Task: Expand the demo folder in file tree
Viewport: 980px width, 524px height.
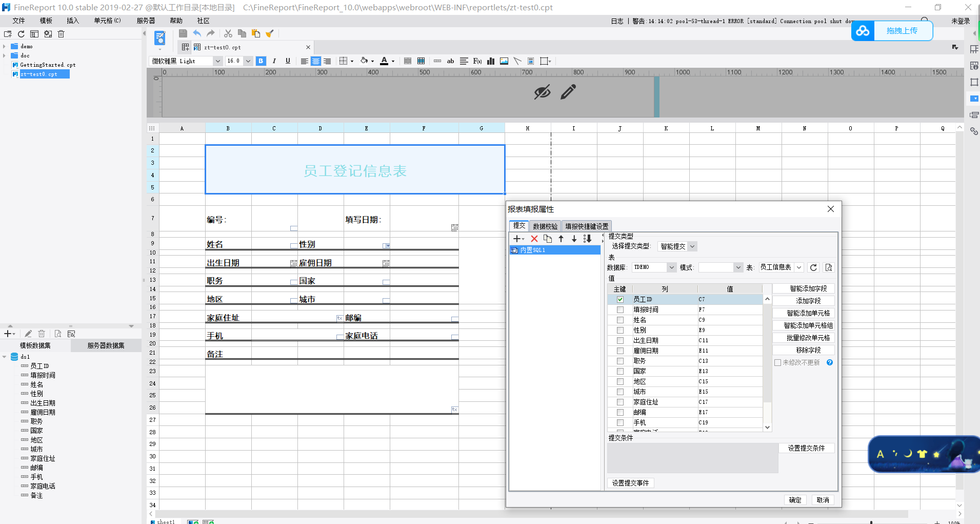Action: click(x=4, y=46)
